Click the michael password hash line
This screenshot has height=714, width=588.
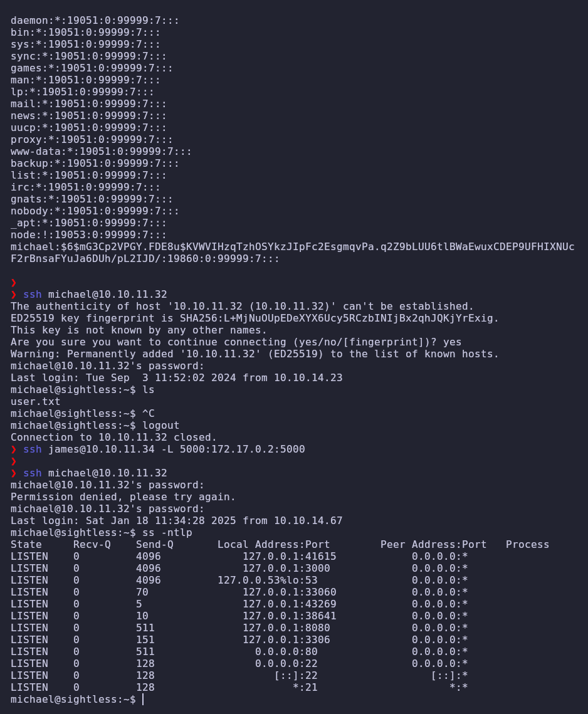click(x=292, y=253)
